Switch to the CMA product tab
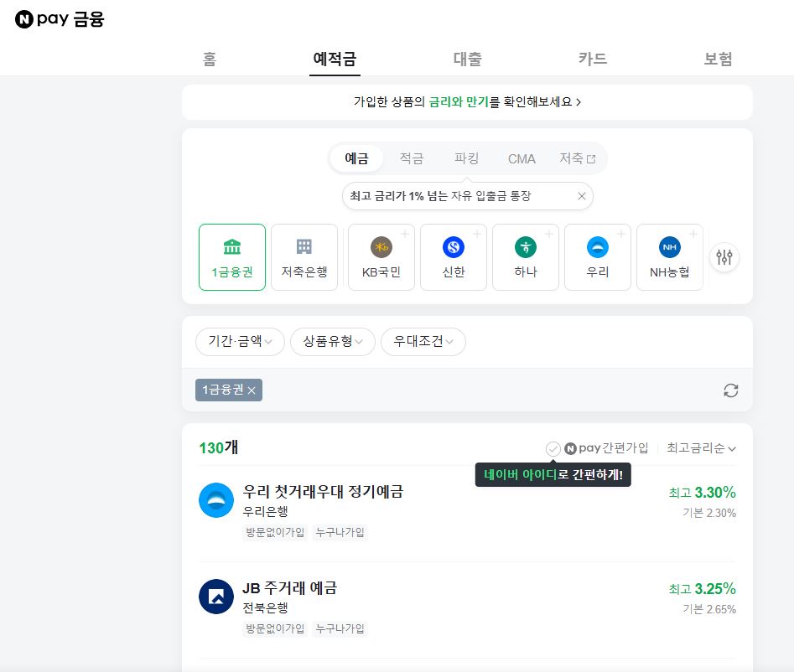Viewport: 794px width, 672px height. pyautogui.click(x=522, y=159)
